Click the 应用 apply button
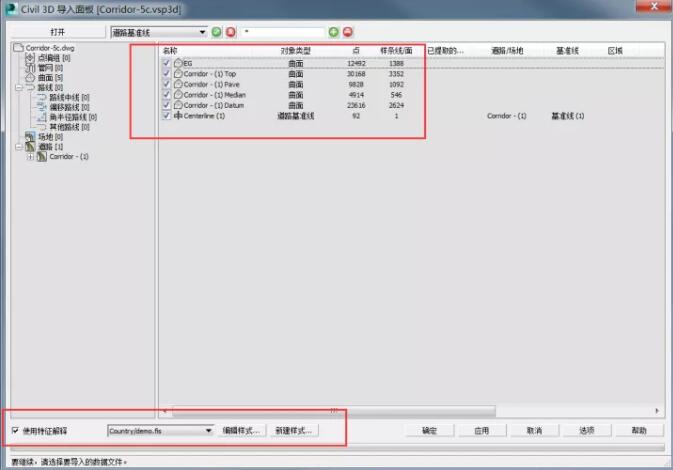 click(x=482, y=431)
